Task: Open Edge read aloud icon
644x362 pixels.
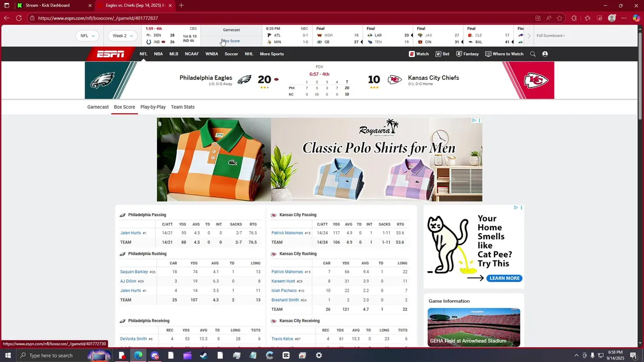Action: coord(548,18)
